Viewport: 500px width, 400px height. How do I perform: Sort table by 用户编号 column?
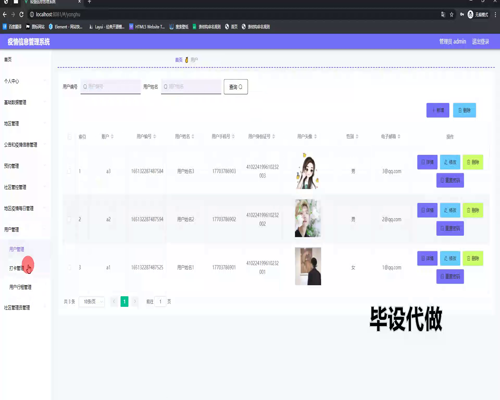(154, 136)
